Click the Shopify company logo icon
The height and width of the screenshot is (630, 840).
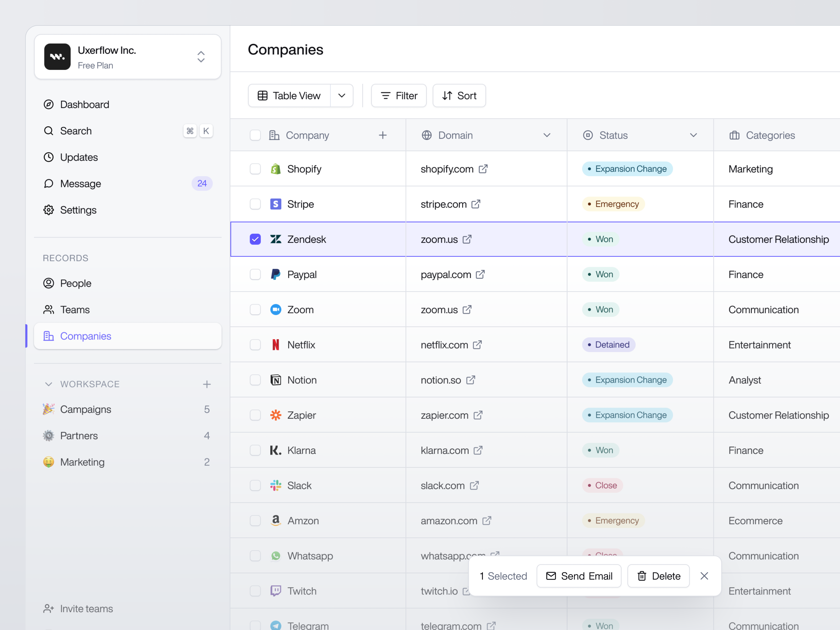[275, 169]
